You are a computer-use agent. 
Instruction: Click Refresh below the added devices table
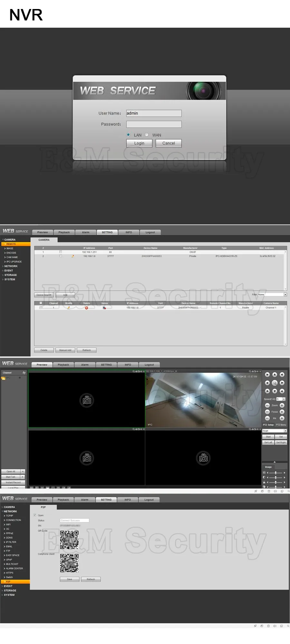[87, 350]
